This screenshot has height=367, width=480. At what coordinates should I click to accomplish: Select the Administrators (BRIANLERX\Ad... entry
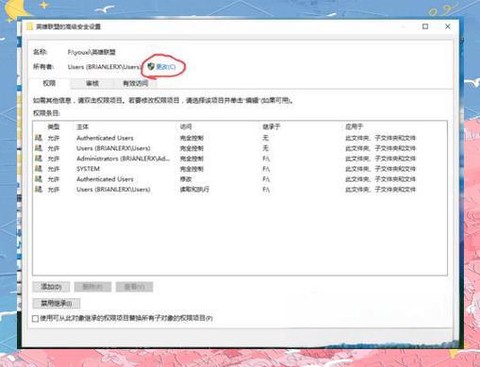(x=240, y=158)
